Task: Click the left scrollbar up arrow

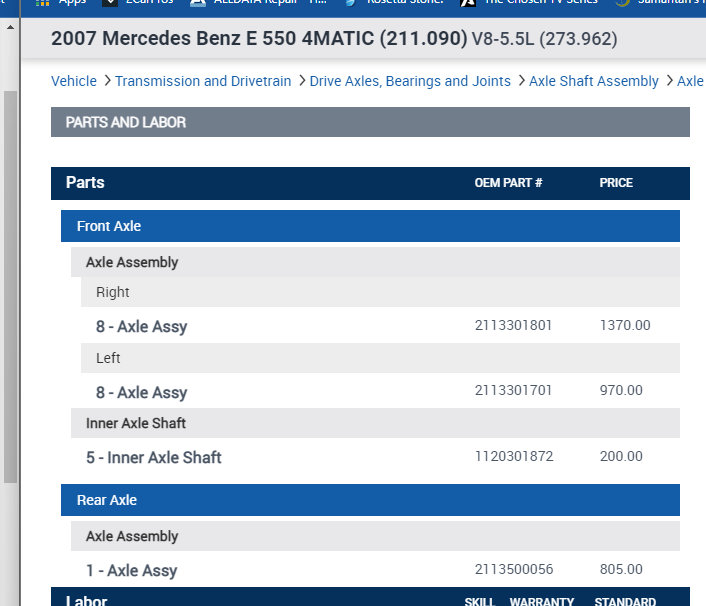Action: pos(10,25)
